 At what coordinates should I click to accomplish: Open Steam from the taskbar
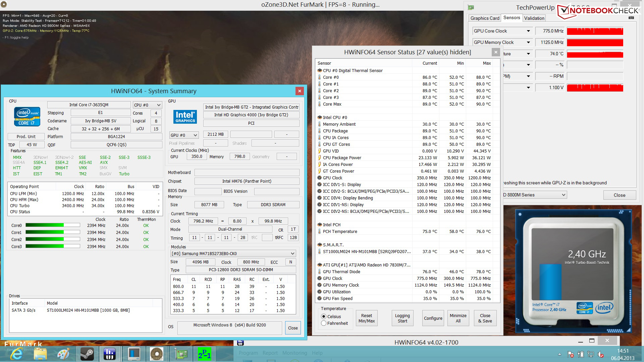click(x=87, y=354)
